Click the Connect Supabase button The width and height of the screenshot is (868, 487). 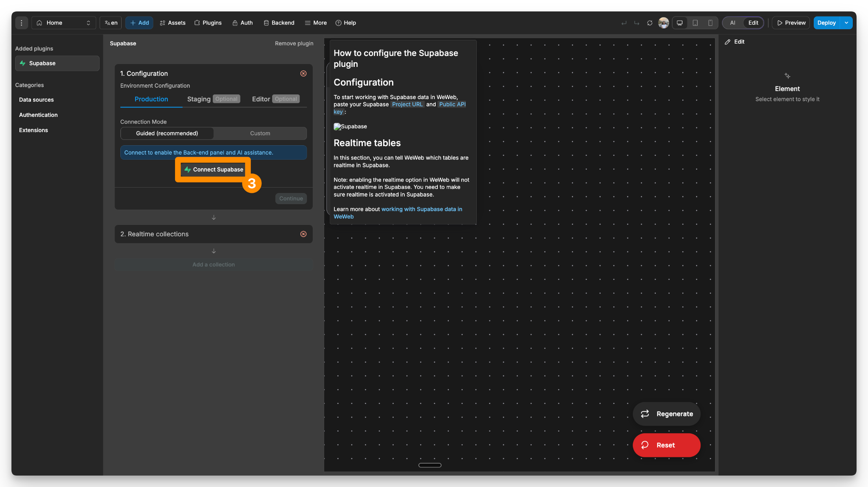[x=214, y=169]
